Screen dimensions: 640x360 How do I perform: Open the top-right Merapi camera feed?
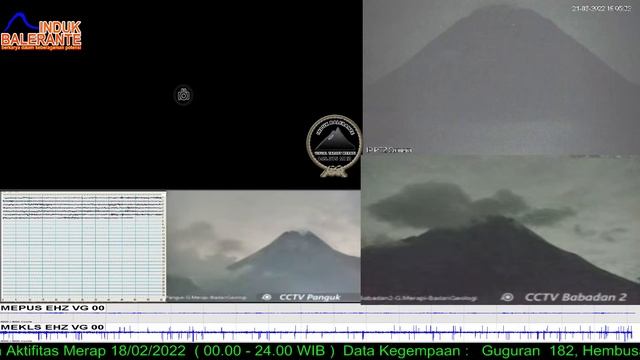501,78
